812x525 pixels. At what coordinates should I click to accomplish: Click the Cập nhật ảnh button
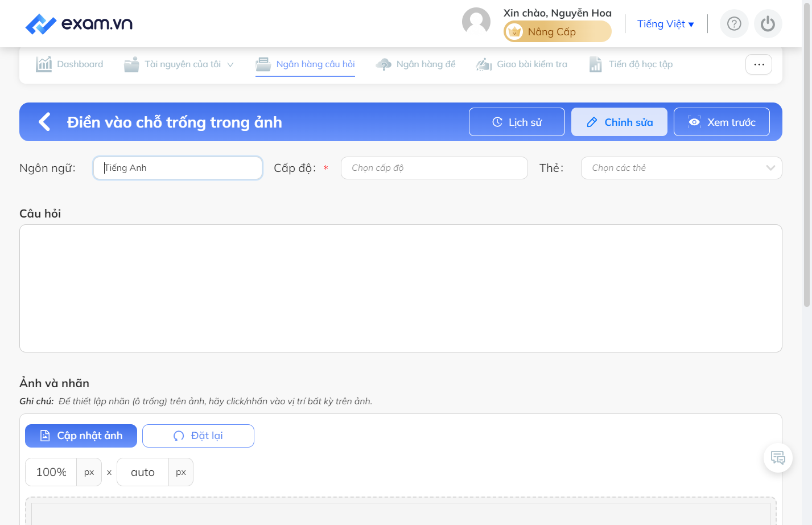click(x=81, y=436)
